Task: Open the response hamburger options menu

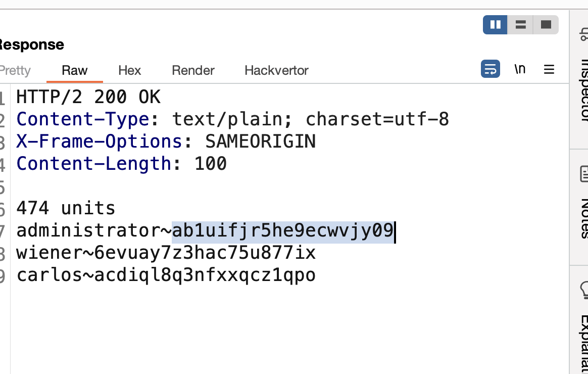Action: click(x=549, y=69)
